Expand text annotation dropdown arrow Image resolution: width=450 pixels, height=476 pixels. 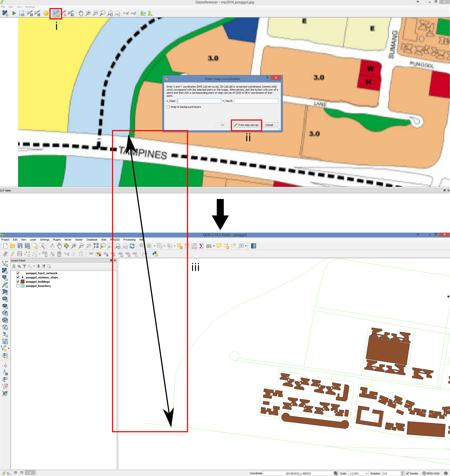pyautogui.click(x=246, y=246)
